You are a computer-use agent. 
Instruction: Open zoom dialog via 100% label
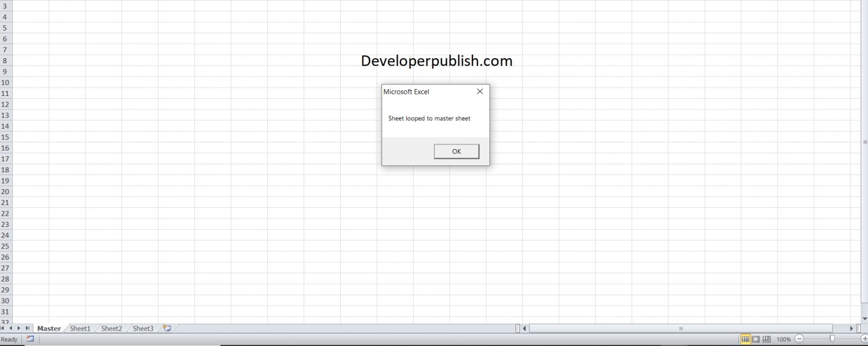point(783,339)
